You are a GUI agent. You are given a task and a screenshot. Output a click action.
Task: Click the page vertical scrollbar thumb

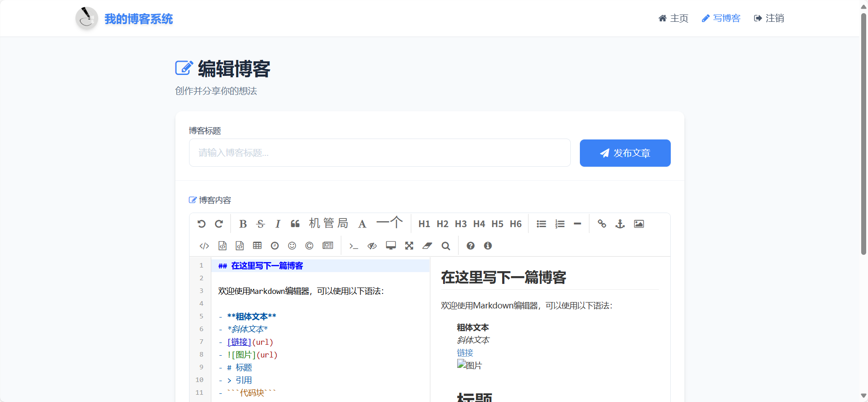coord(863,134)
